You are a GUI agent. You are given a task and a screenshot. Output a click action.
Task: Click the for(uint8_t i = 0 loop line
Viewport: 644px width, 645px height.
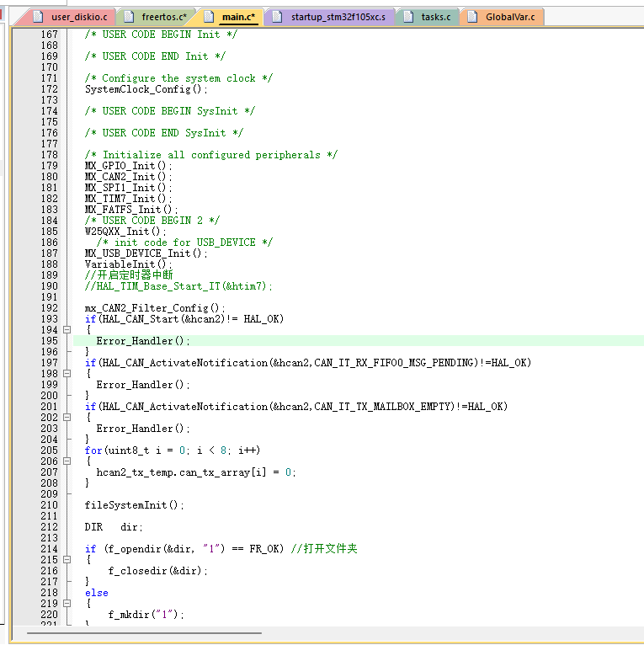173,450
